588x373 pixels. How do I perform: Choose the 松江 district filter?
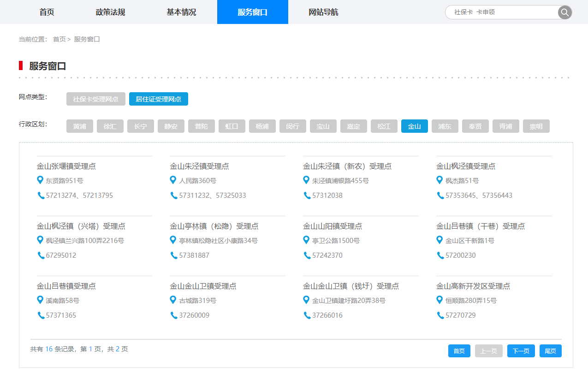pyautogui.click(x=384, y=126)
